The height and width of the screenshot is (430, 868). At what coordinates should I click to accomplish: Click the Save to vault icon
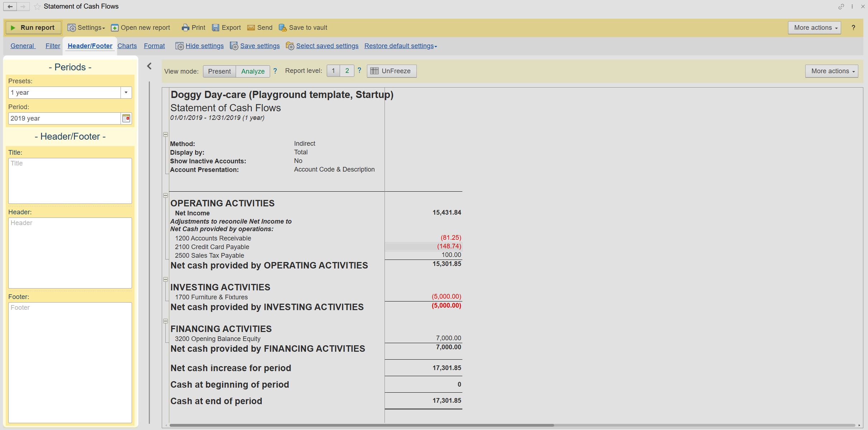point(283,28)
